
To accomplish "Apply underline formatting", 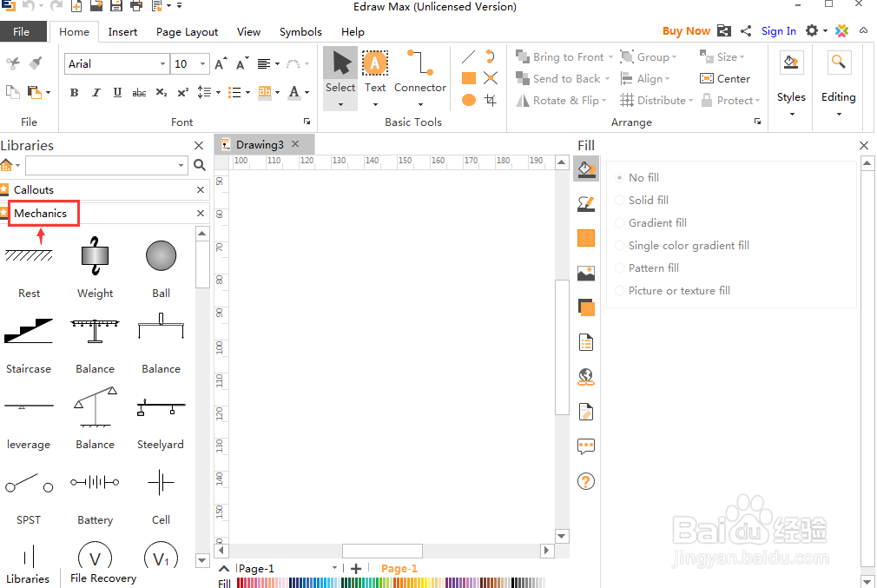I will coord(117,92).
